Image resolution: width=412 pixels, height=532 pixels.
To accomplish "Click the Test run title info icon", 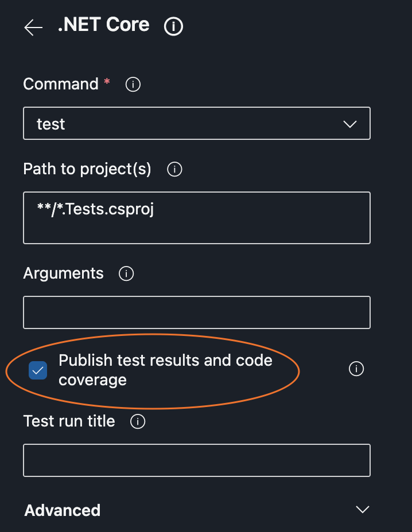I will pyautogui.click(x=138, y=422).
